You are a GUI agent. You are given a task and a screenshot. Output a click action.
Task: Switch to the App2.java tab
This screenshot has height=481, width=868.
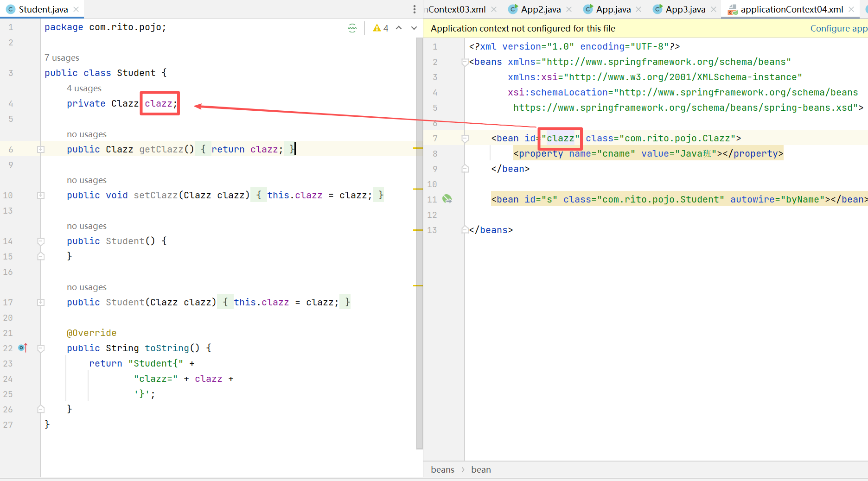541,9
